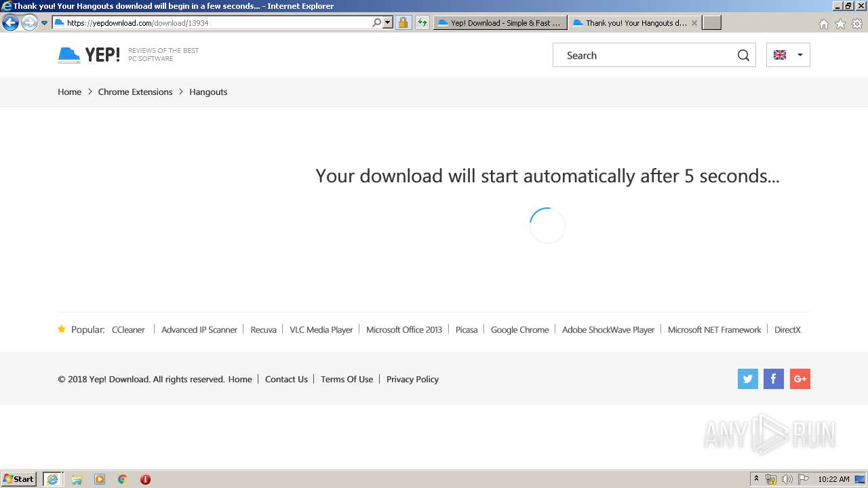The image size is (868, 488).
Task: Open Favorites with the star icon
Action: 840,24
